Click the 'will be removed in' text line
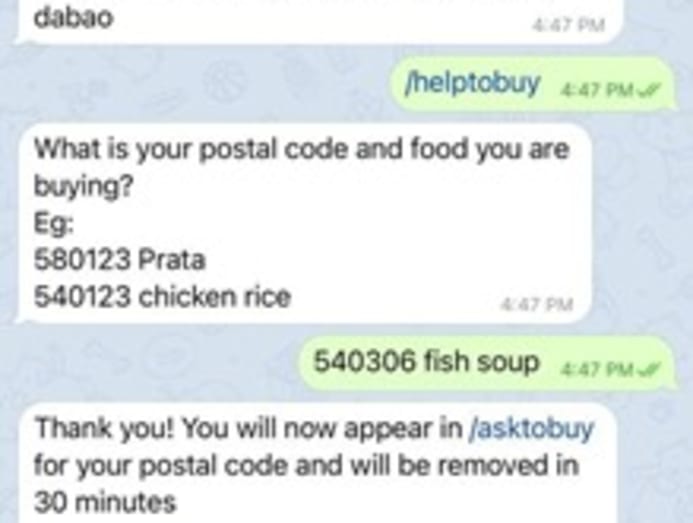 (464, 466)
